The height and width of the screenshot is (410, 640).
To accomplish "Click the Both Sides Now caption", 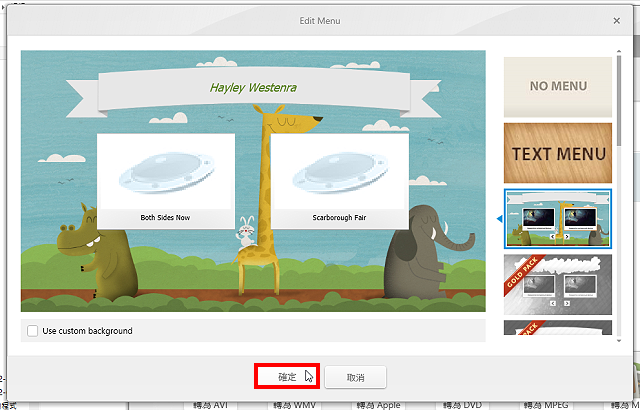I will point(165,218).
